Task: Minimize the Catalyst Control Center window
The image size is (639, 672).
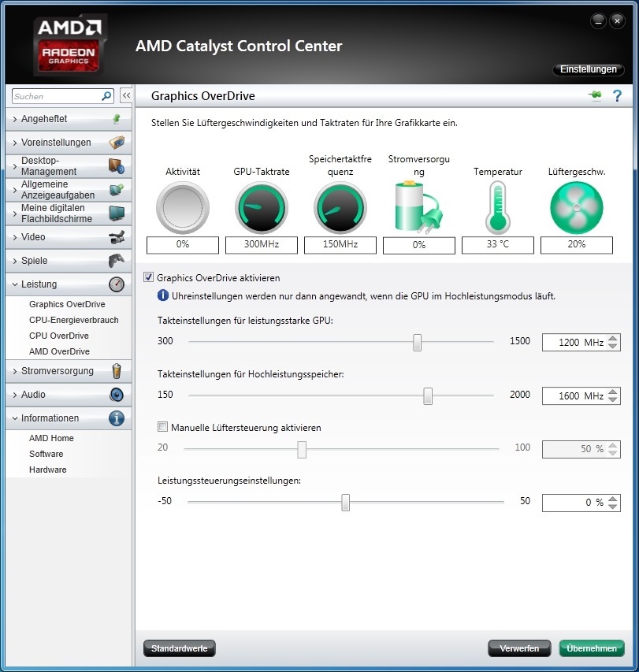Action: click(x=598, y=20)
